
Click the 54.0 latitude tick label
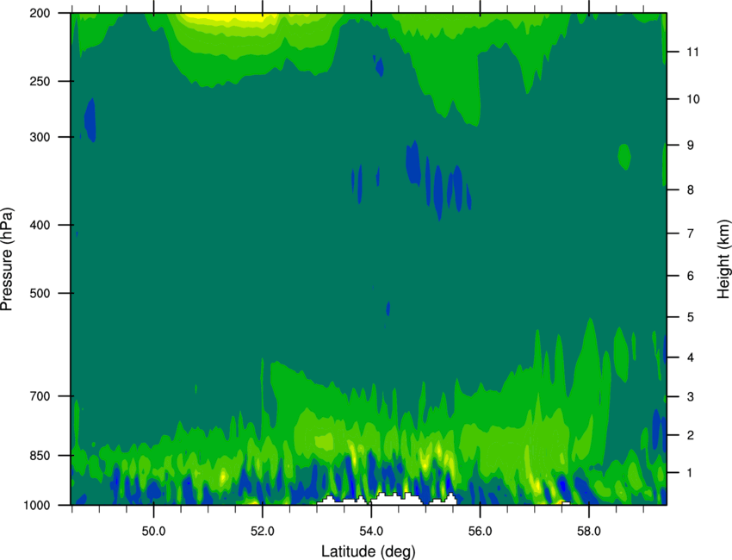(371, 532)
